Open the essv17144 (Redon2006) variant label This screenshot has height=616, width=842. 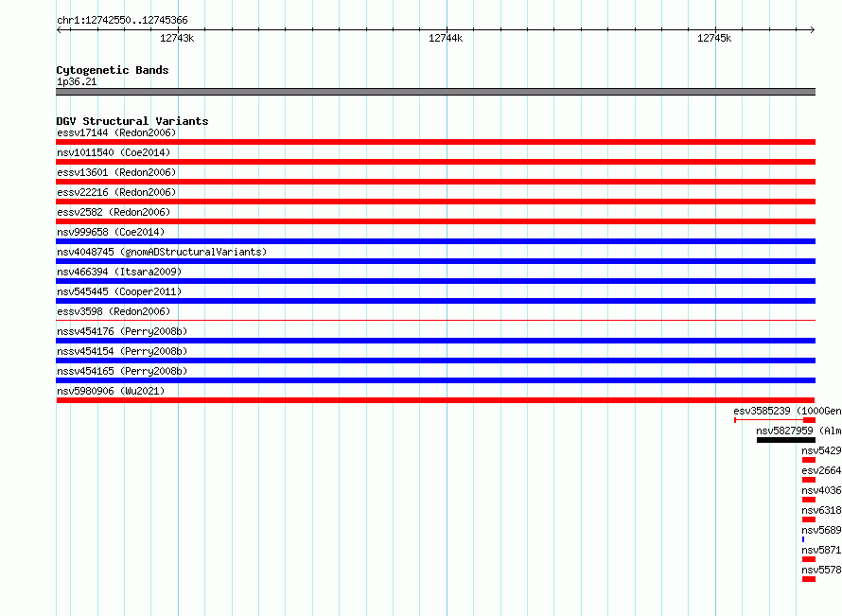point(116,132)
